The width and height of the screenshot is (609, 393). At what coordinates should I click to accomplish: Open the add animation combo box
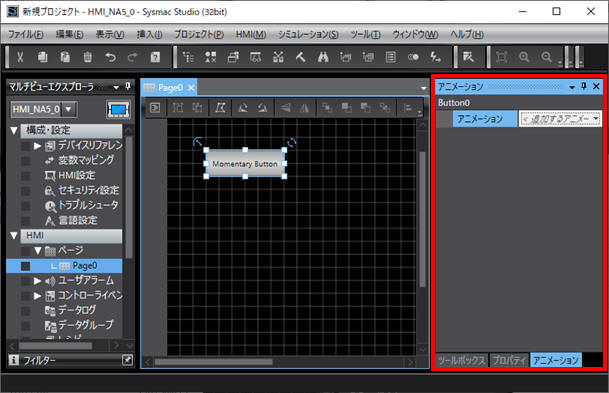[560, 119]
